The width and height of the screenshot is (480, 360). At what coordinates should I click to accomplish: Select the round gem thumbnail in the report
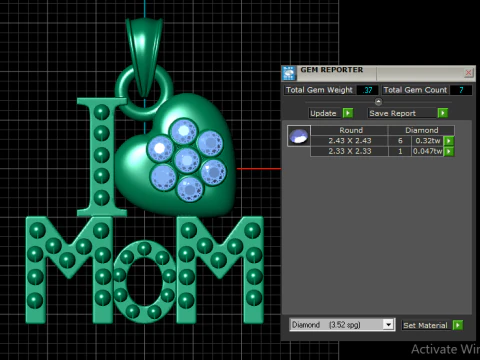pos(299,136)
